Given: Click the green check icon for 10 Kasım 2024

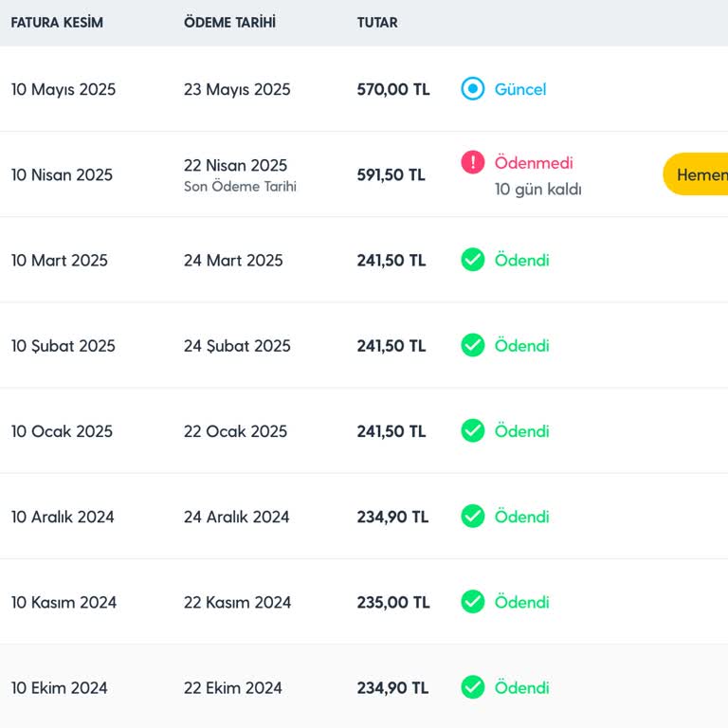Looking at the screenshot, I should 473,601.
